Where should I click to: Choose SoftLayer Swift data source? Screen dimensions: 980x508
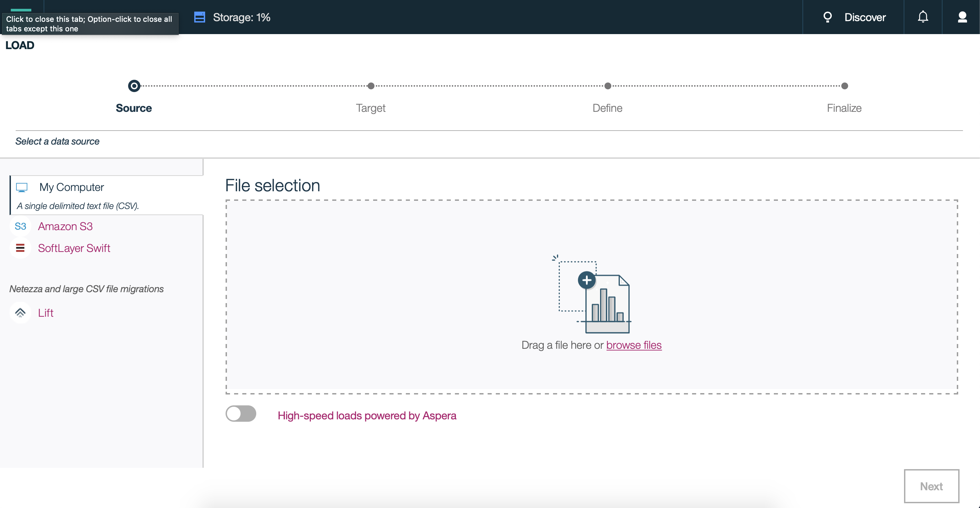[x=74, y=248]
